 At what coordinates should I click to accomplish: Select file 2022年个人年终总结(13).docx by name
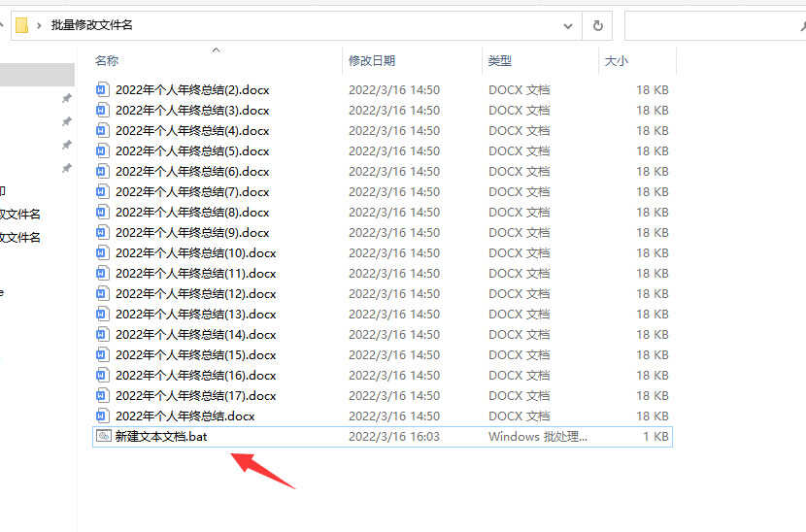195,314
